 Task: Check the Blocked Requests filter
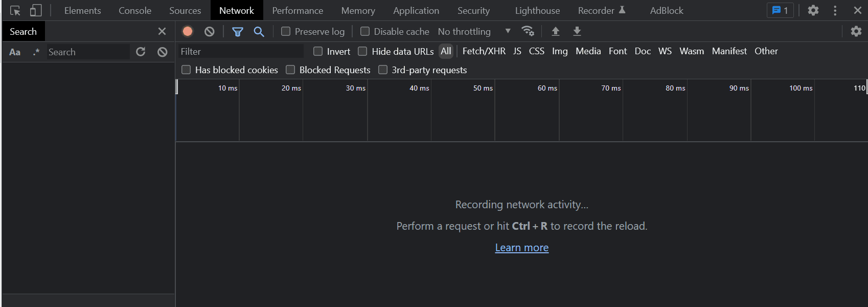click(x=290, y=70)
